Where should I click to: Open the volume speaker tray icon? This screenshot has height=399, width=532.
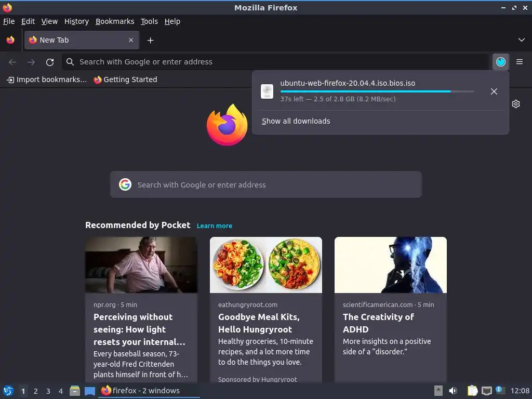coord(453,391)
